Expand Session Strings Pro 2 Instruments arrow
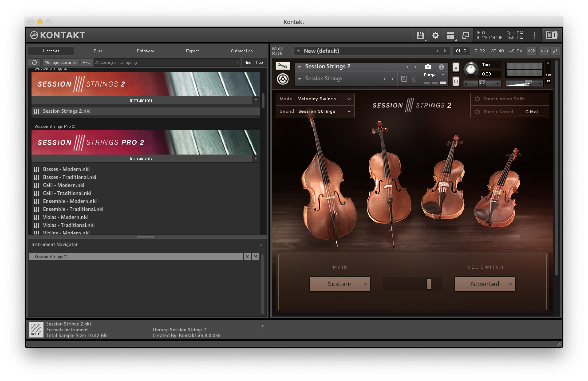This screenshot has width=588, height=381. 255,159
